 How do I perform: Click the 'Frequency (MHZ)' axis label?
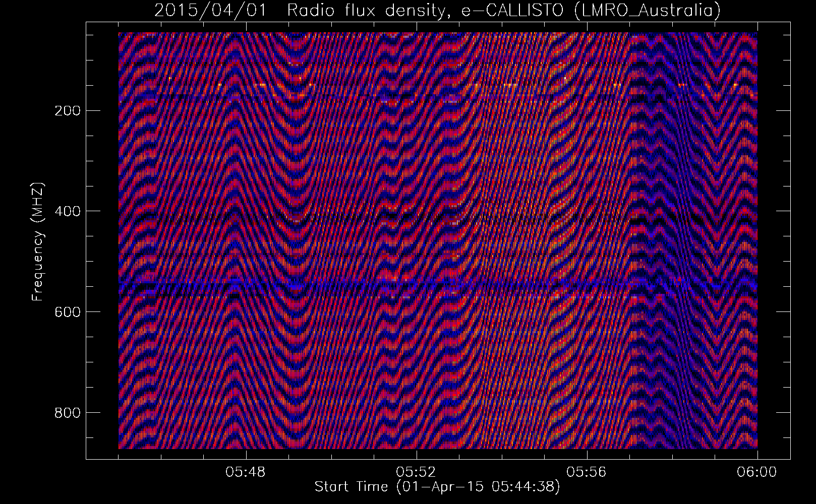coord(38,241)
